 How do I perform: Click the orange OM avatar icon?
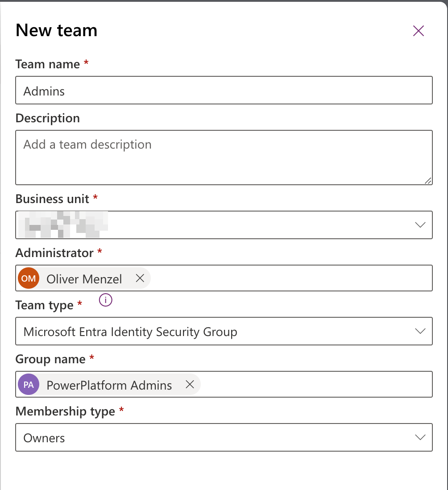click(29, 278)
